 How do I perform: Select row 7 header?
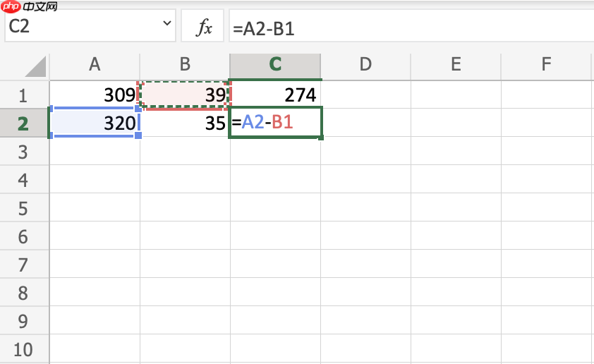click(x=23, y=264)
